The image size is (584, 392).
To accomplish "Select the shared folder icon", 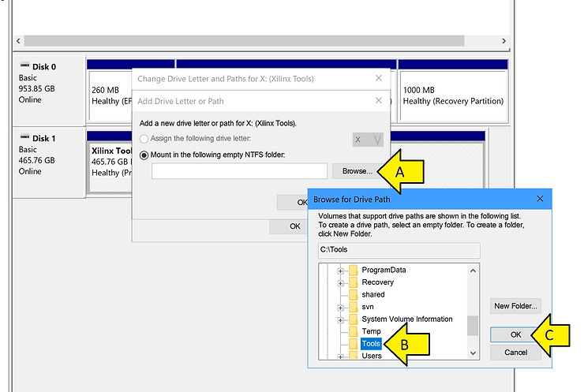I will coord(354,295).
